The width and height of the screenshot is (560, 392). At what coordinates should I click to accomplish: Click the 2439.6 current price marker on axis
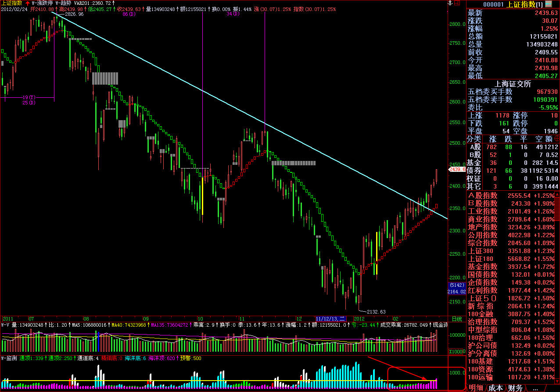tap(456, 169)
